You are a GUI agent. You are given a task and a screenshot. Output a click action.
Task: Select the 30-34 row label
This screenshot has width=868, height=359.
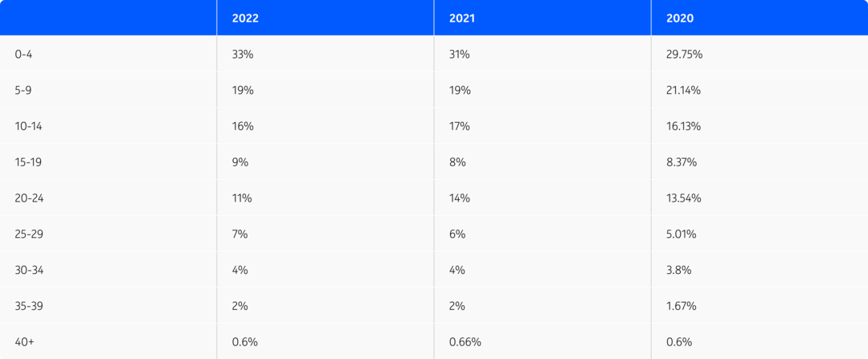[x=29, y=270]
